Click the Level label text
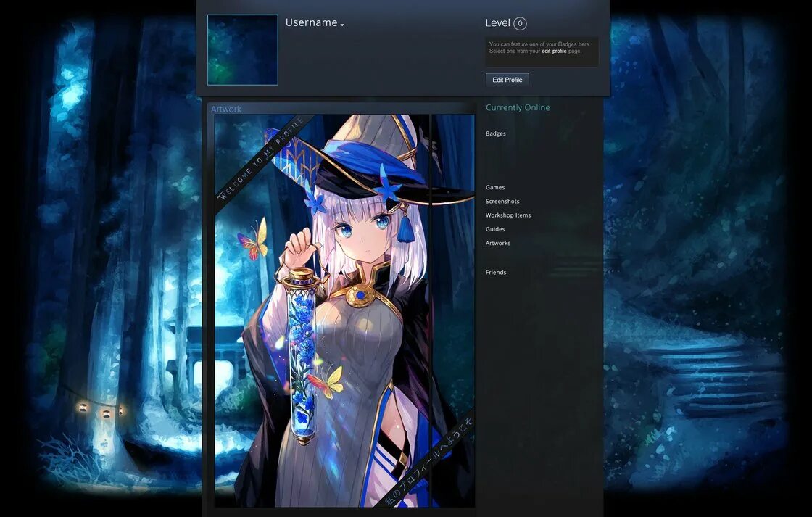The height and width of the screenshot is (517, 812). [x=497, y=22]
